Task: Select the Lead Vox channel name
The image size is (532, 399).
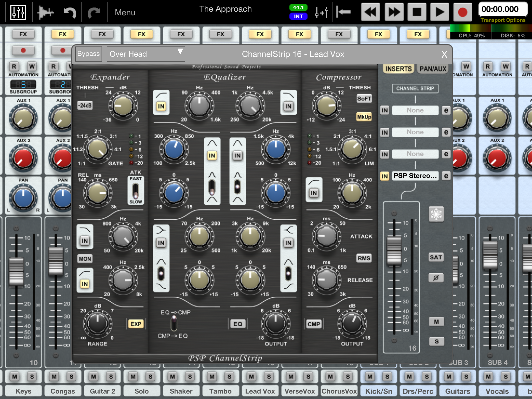Action: point(260,391)
